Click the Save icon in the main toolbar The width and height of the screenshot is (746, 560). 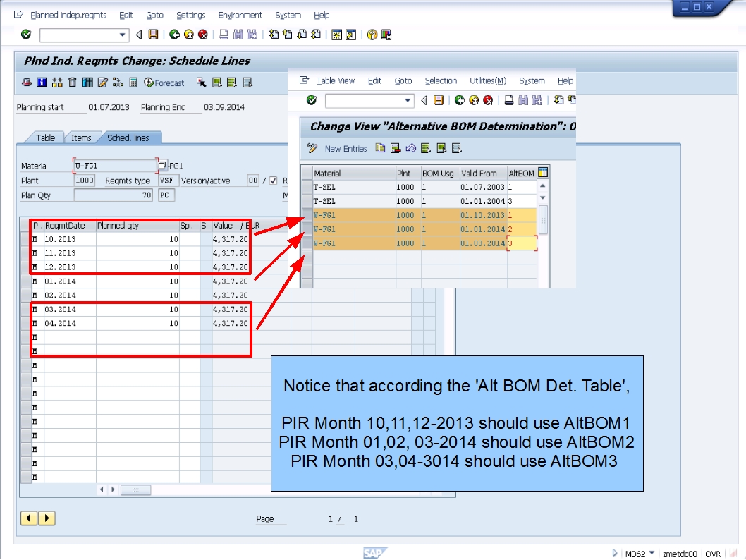154,35
